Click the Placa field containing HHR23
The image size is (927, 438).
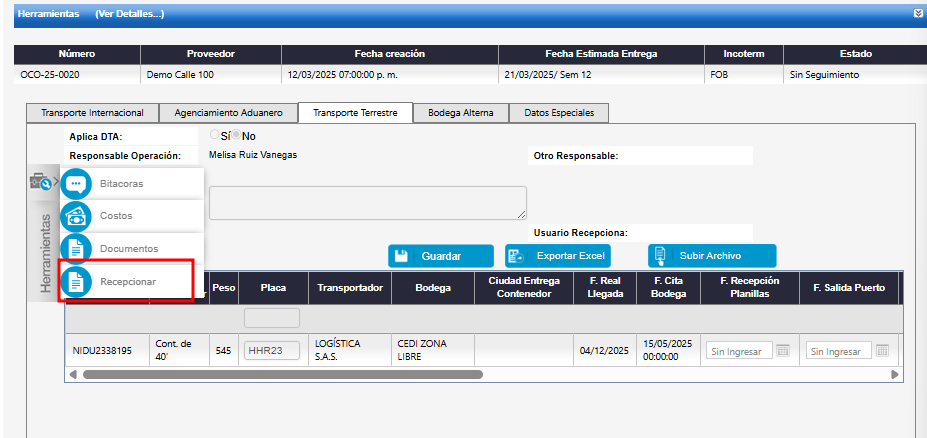tap(273, 351)
